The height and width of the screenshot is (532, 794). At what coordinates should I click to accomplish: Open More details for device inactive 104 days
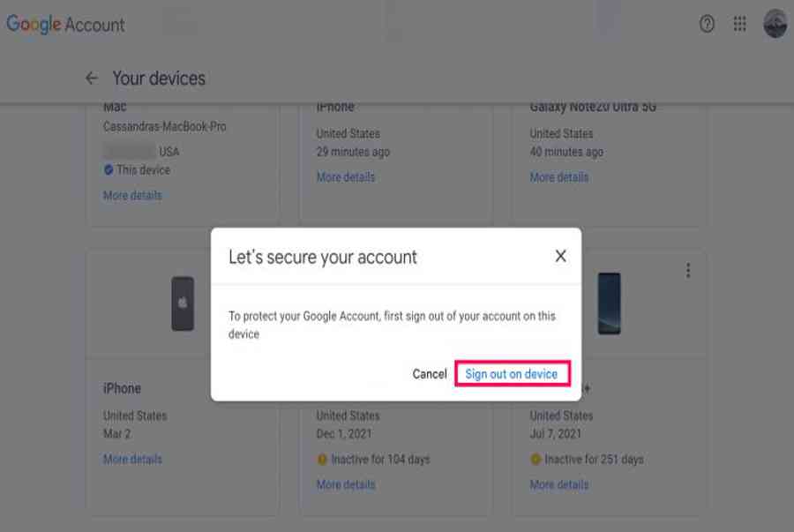coord(346,485)
